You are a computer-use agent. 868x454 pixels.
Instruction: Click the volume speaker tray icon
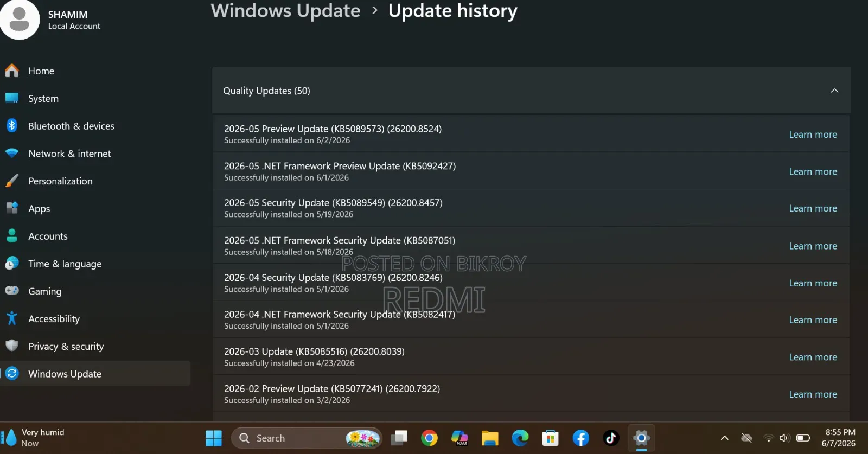point(784,438)
